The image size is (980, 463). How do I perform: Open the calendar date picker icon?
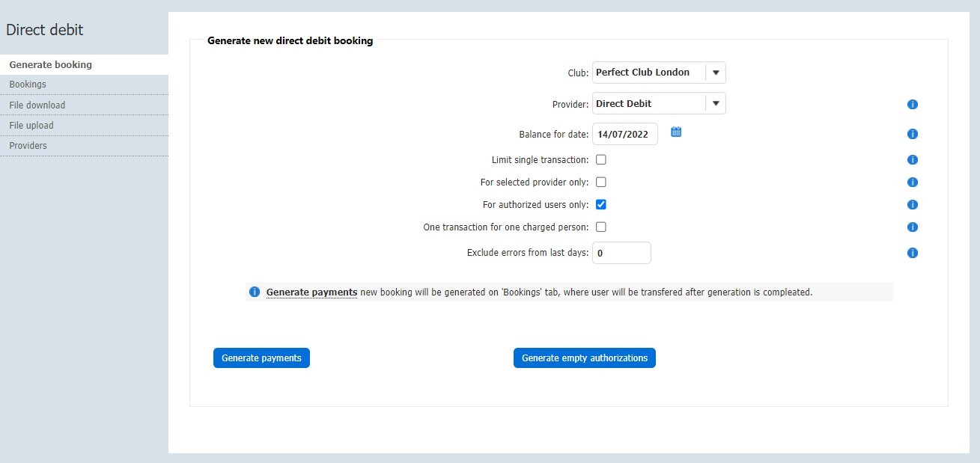676,132
